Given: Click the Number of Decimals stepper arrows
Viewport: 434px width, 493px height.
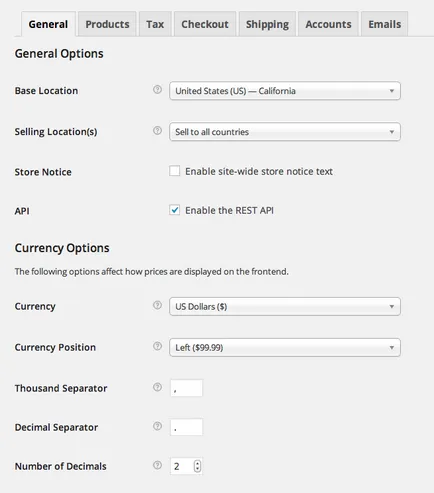Looking at the screenshot, I should tap(197, 466).
